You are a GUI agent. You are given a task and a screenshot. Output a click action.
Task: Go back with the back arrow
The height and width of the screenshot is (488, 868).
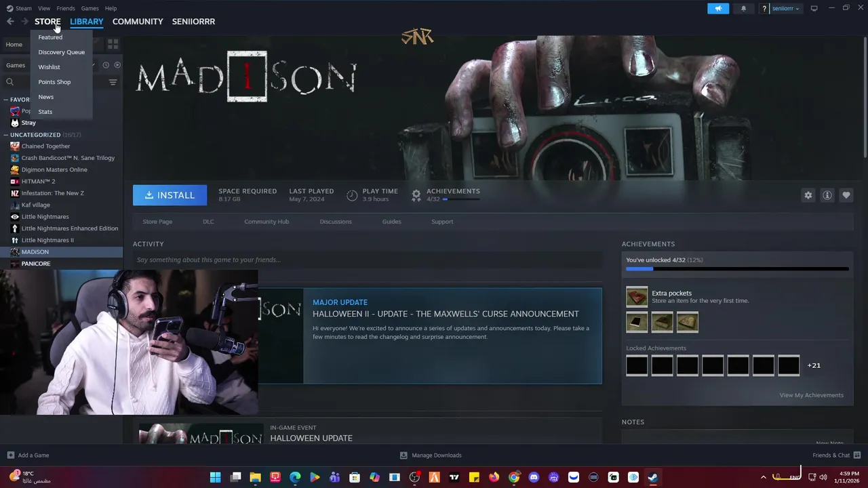point(10,22)
